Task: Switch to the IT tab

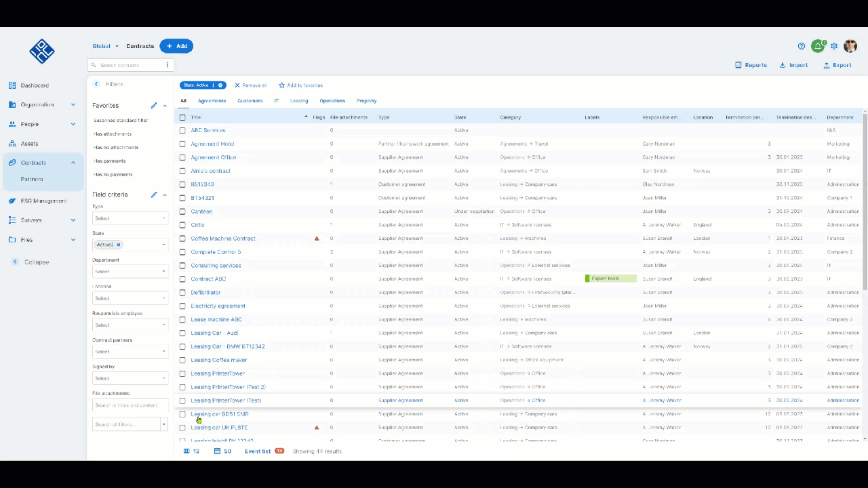Action: tap(276, 101)
